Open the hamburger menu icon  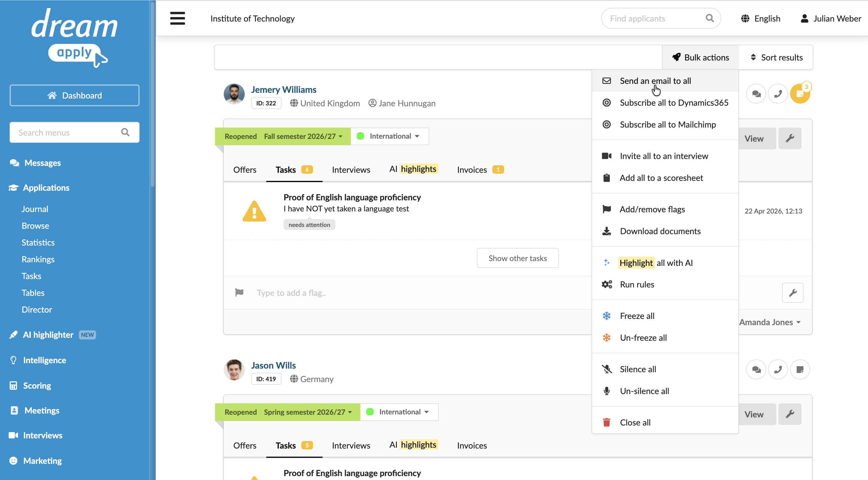click(x=177, y=19)
